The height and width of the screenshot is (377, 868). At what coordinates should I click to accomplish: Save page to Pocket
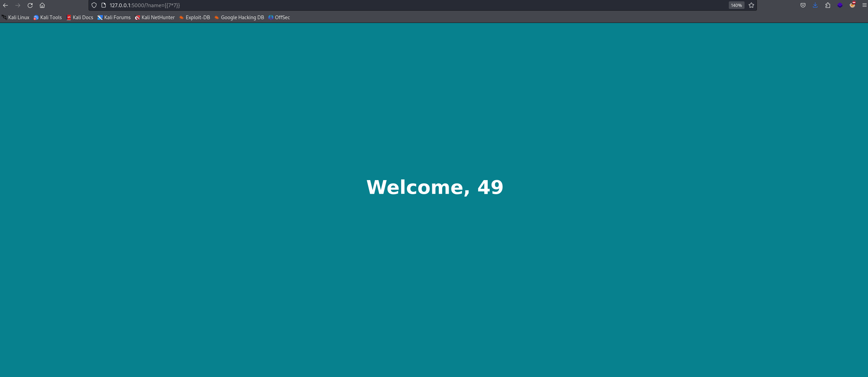[x=803, y=5]
